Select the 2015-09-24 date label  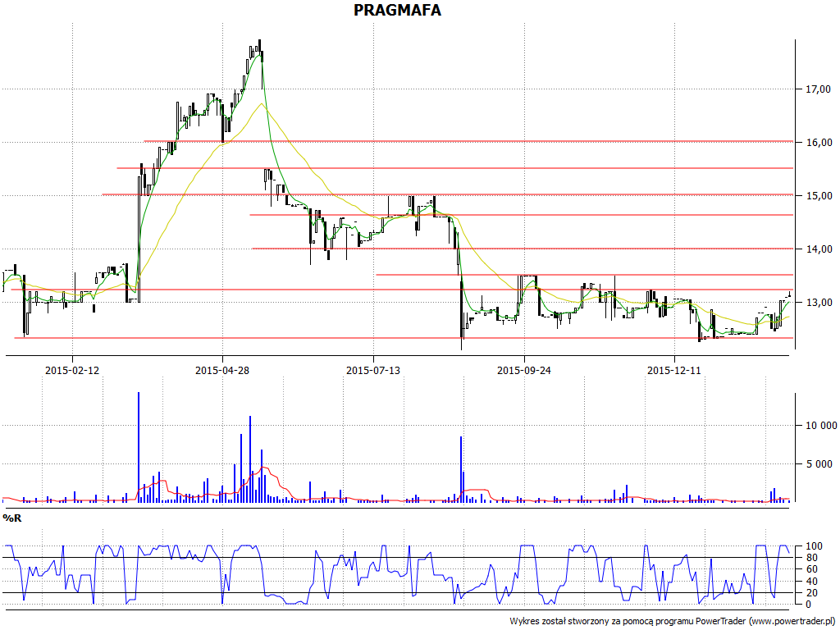tap(524, 370)
